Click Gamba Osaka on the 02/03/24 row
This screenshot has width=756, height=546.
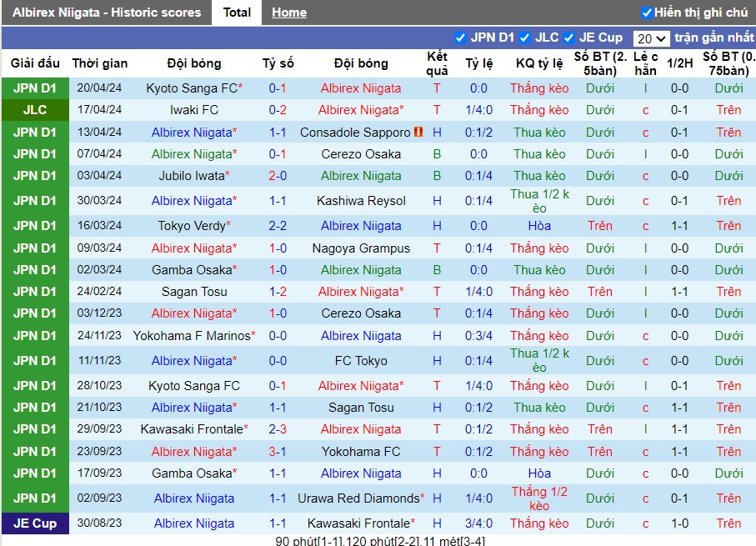tap(192, 269)
